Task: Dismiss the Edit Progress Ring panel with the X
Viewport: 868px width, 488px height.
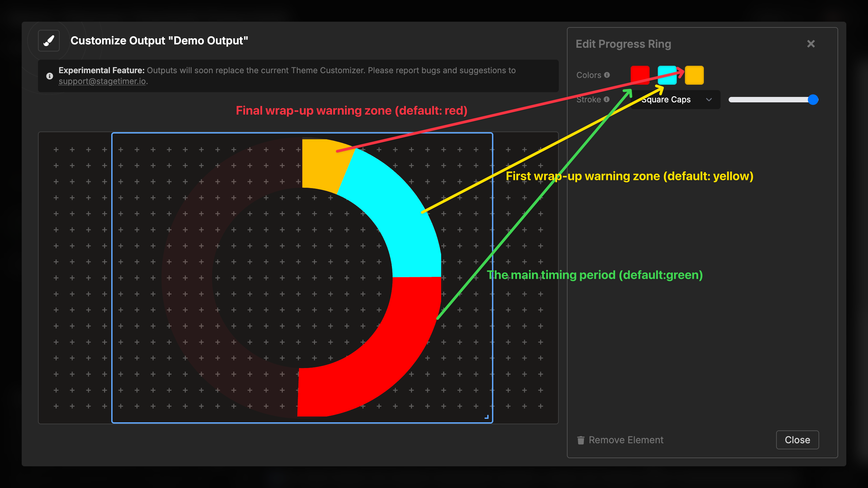Action: click(811, 43)
